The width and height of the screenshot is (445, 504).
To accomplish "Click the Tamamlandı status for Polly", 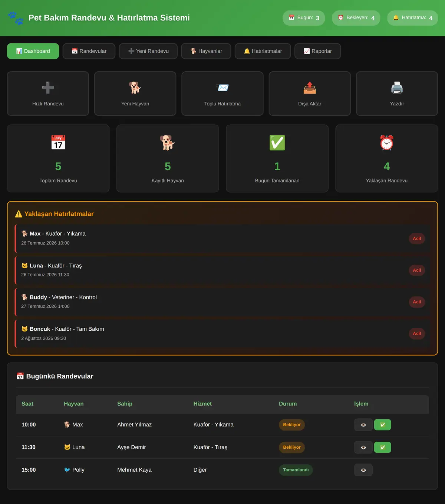I will 296,470.
